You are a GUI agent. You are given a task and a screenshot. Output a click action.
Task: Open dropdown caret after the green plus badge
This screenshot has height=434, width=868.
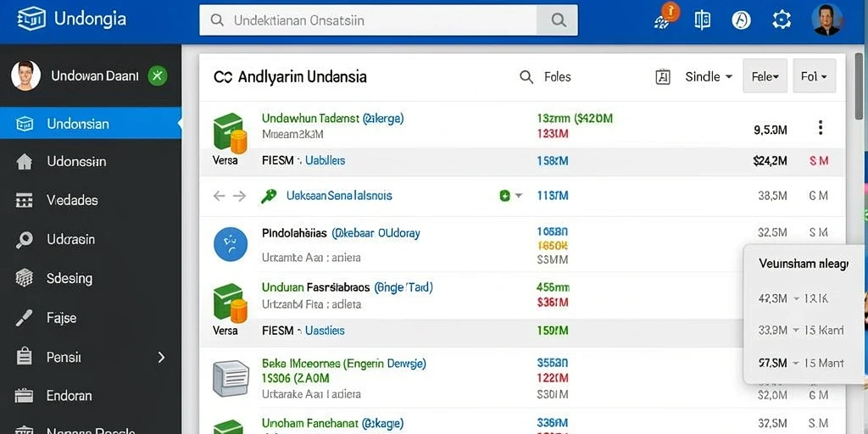click(x=519, y=196)
